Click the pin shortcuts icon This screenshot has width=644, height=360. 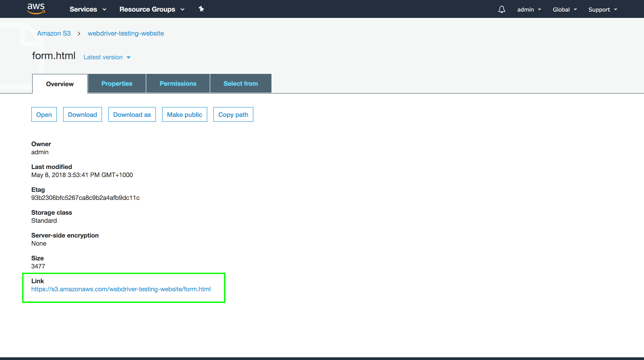(x=201, y=9)
